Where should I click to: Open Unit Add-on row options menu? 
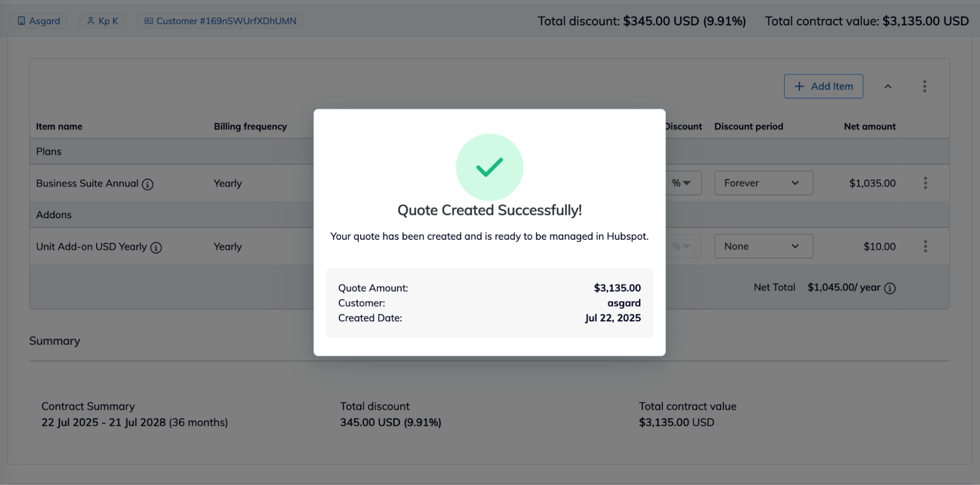[925, 246]
